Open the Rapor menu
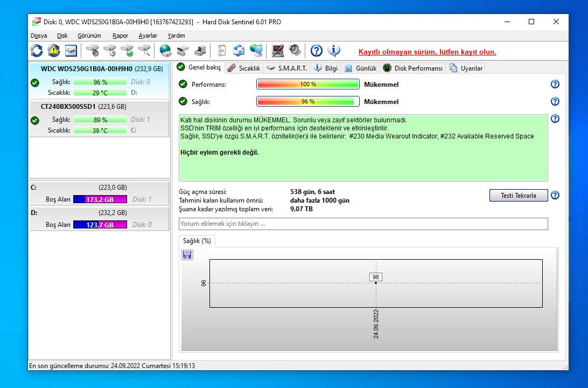Image resolution: width=588 pixels, height=388 pixels. (121, 36)
